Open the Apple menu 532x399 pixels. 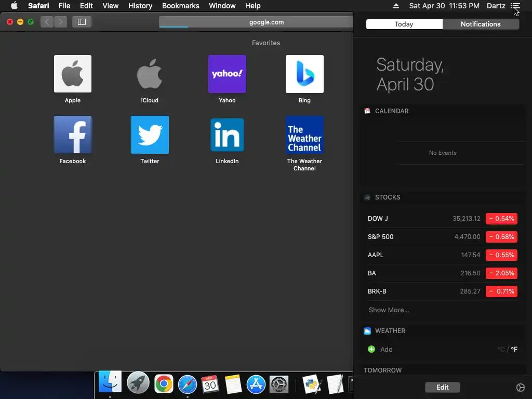(x=14, y=6)
